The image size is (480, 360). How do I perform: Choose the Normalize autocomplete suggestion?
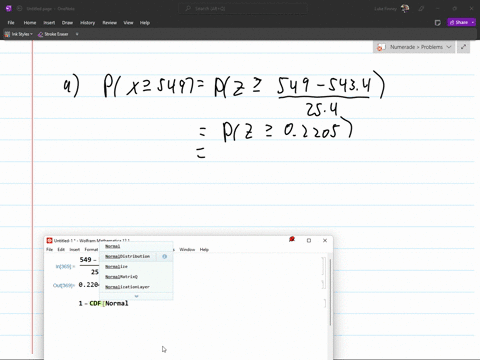(x=136, y=267)
